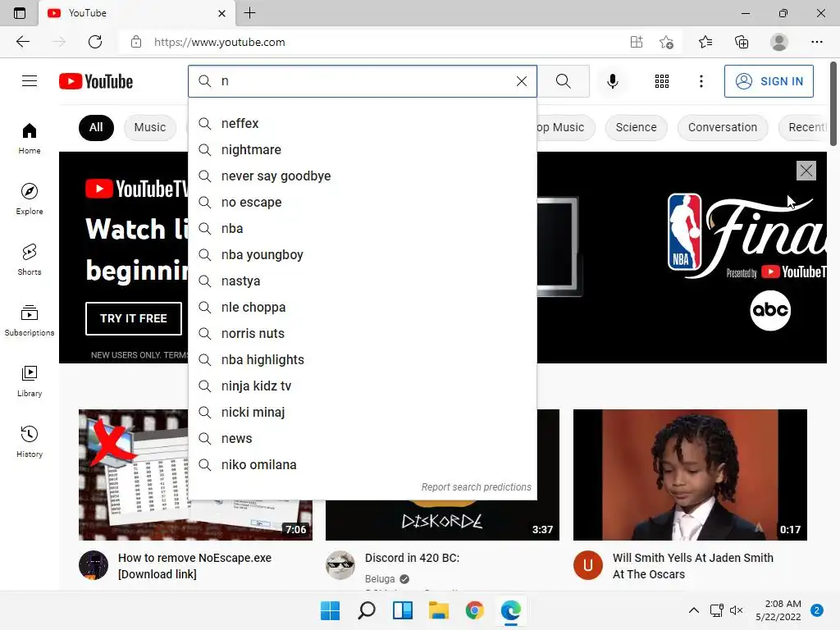Viewport: 840px width, 630px height.
Task: Open the Windows Start menu
Action: pos(330,610)
